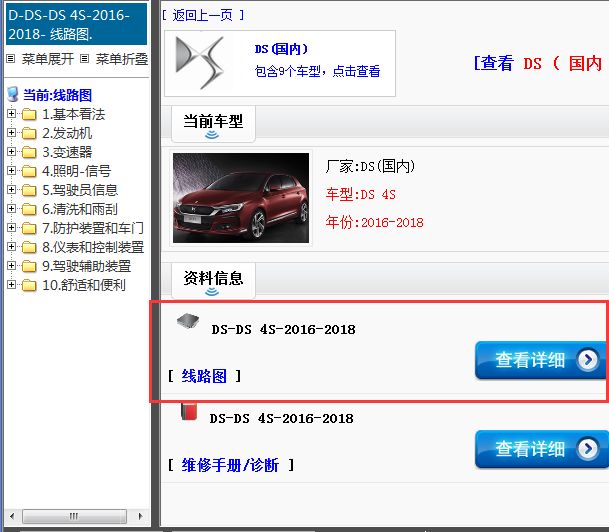
Task: Click the DS brand logo image
Action: tap(200, 63)
